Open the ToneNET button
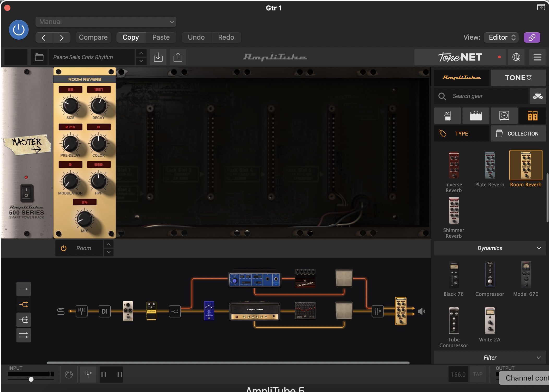 460,57
